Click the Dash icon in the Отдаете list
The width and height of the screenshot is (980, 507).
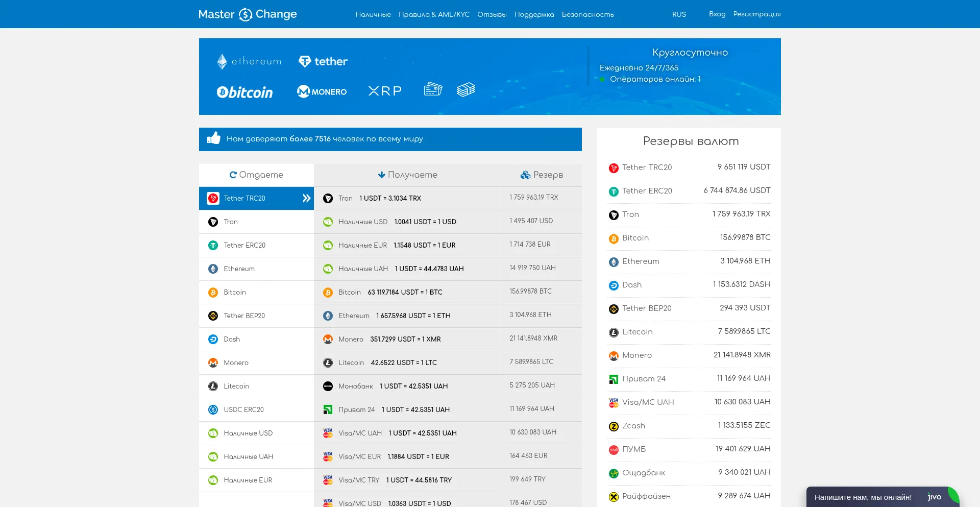[213, 340]
